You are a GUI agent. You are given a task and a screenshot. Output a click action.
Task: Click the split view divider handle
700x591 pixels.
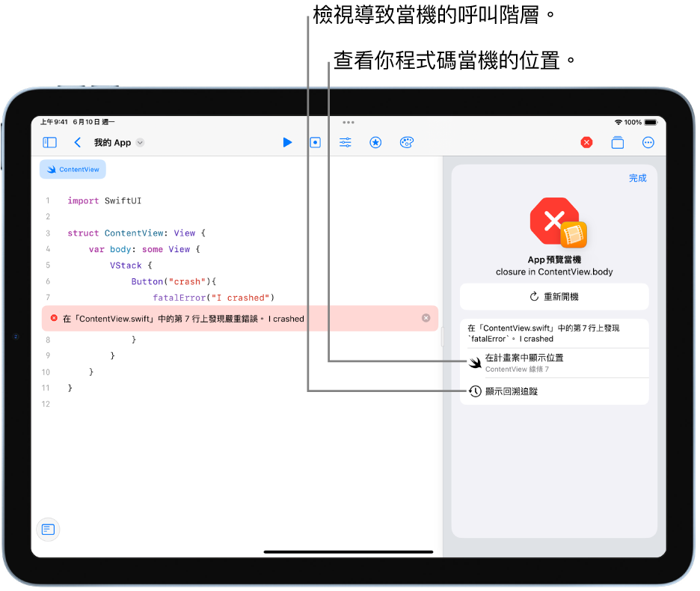click(x=443, y=337)
